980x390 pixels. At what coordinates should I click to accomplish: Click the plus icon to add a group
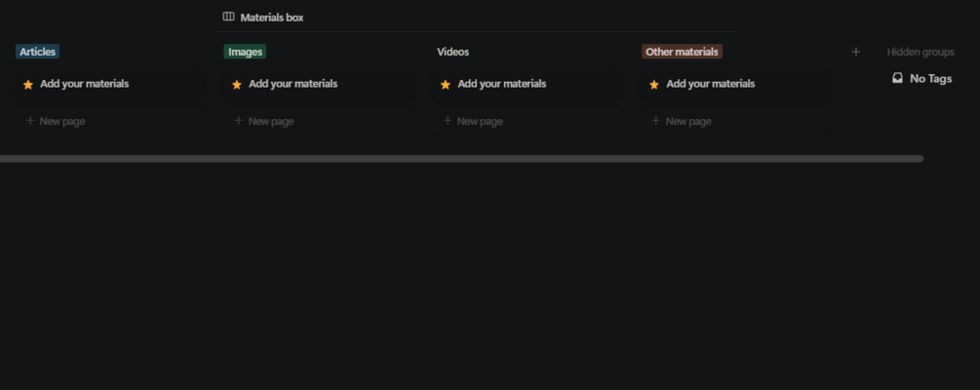(856, 52)
